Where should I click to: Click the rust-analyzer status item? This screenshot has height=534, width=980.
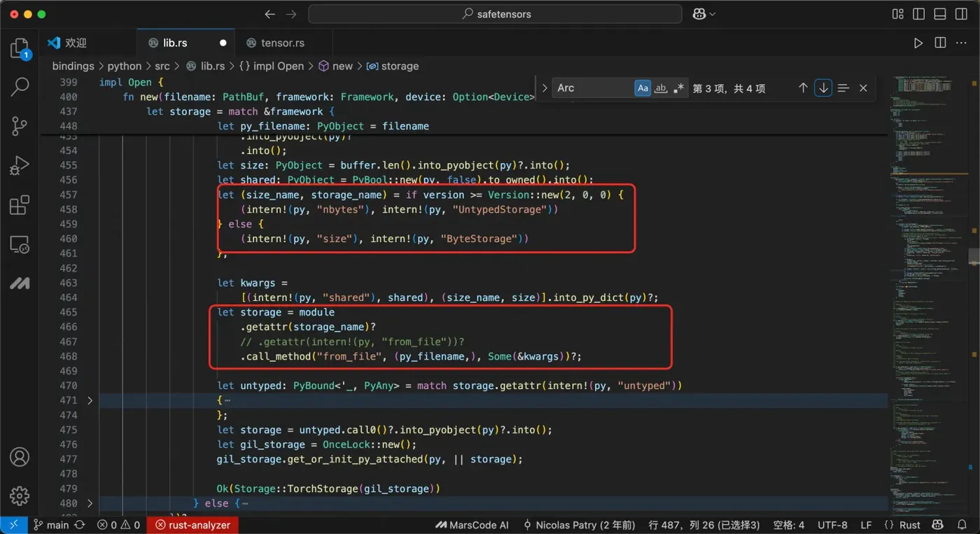coord(192,525)
